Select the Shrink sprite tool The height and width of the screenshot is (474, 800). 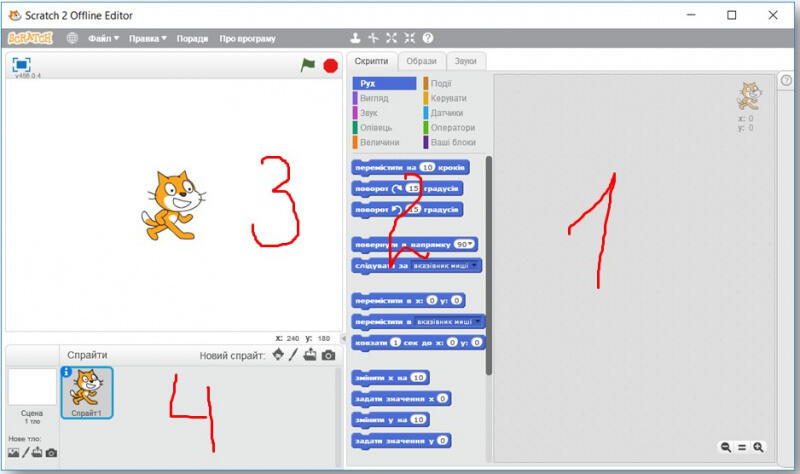[410, 38]
